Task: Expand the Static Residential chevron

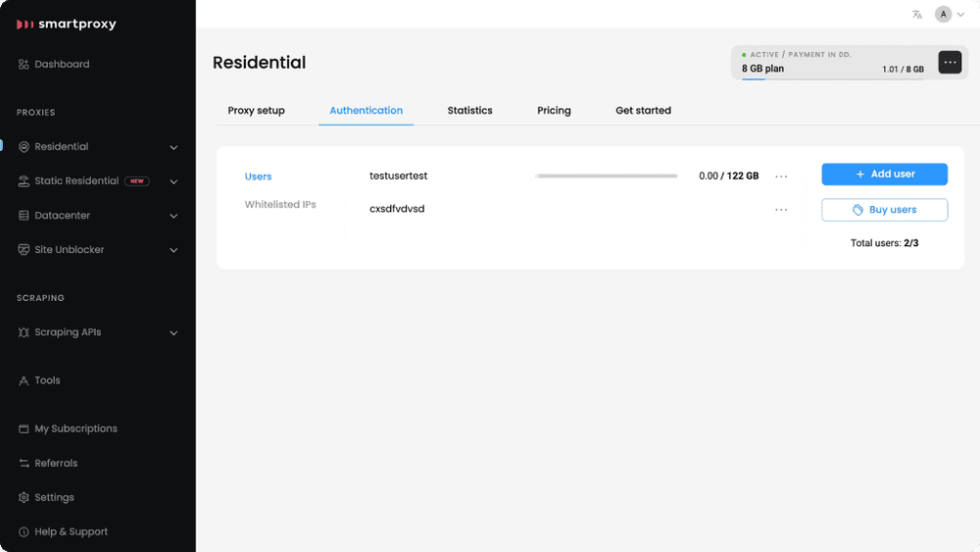Action: (173, 182)
